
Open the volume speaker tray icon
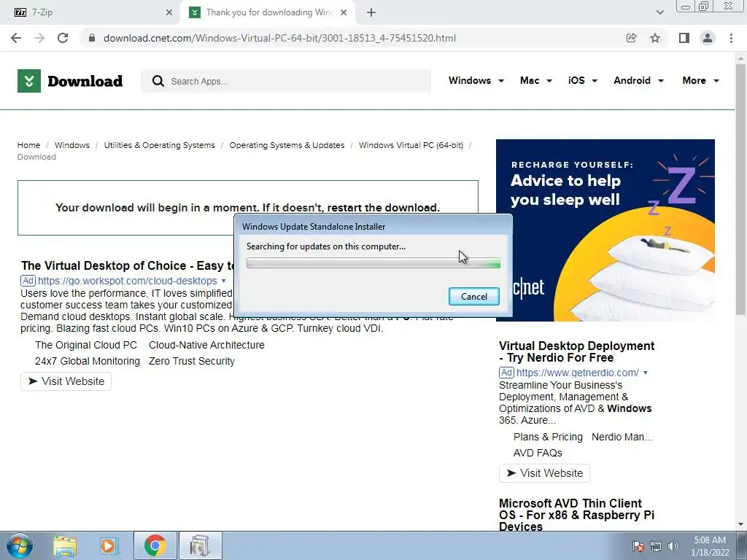point(673,546)
